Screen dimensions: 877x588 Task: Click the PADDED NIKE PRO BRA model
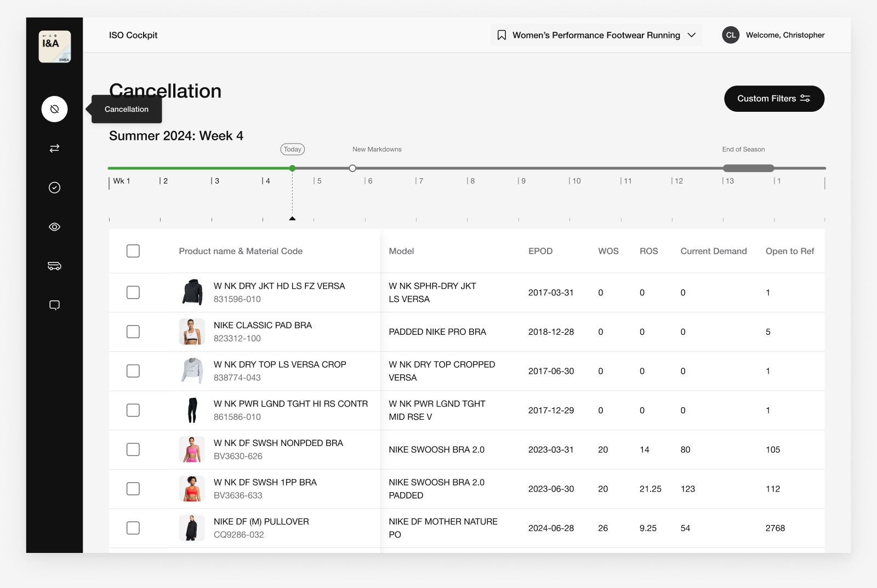coord(437,332)
